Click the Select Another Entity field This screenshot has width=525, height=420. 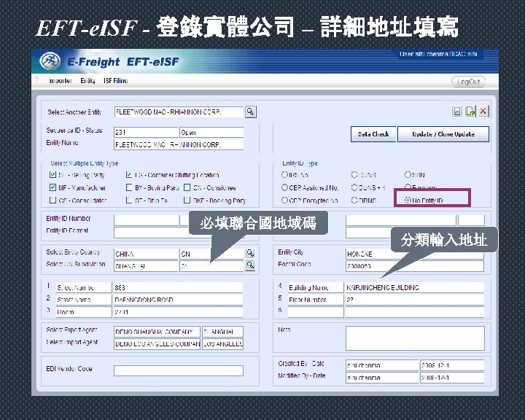click(179, 112)
